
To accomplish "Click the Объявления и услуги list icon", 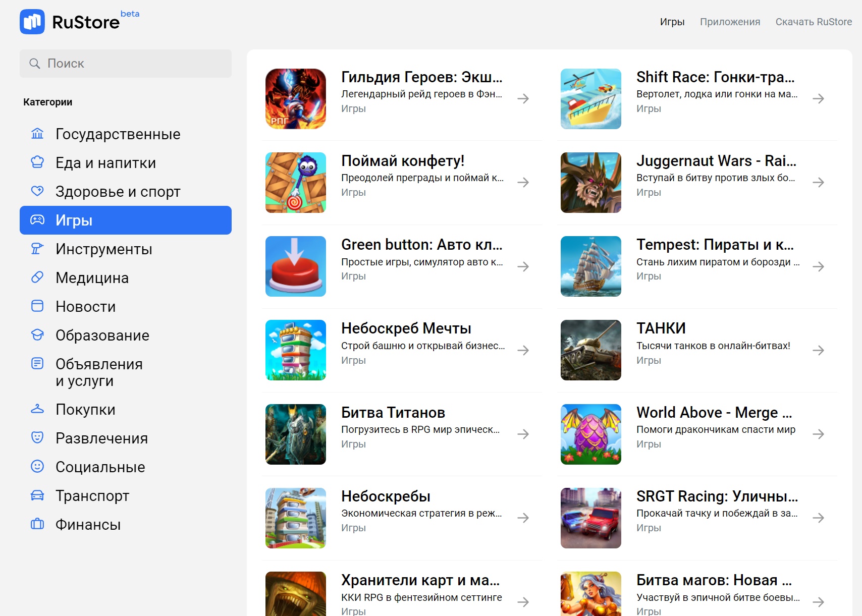I will 37,364.
